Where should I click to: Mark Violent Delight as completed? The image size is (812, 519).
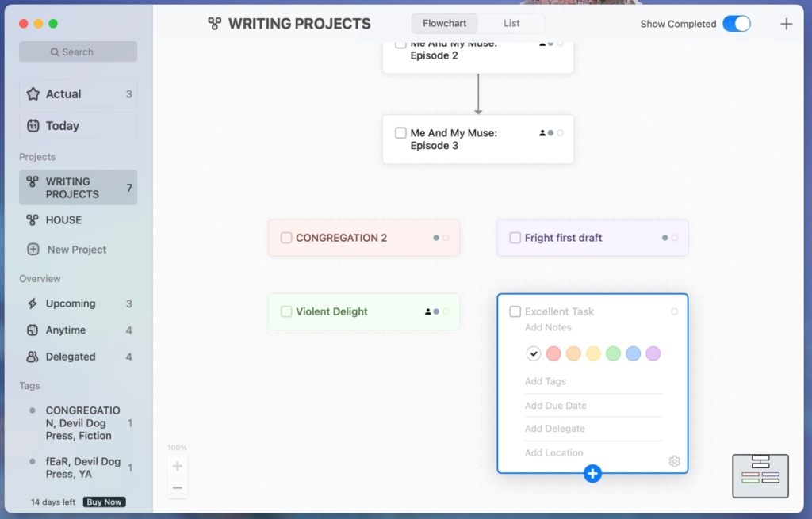(x=285, y=311)
